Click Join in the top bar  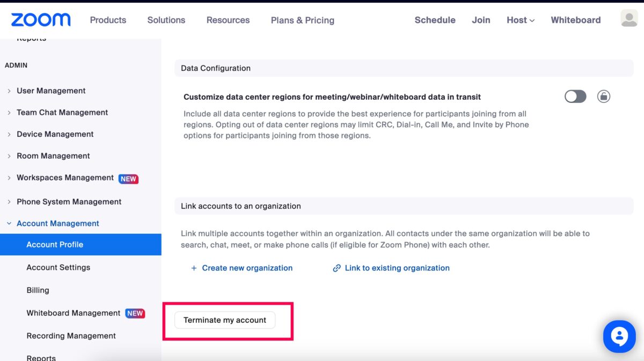coord(481,20)
